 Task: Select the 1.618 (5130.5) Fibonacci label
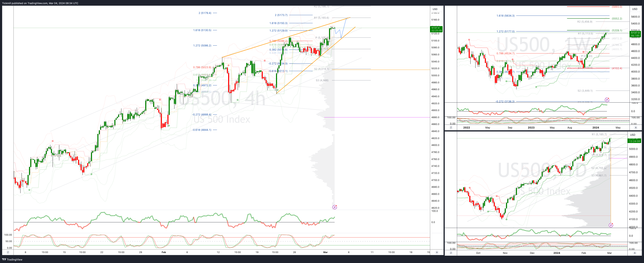click(x=202, y=30)
